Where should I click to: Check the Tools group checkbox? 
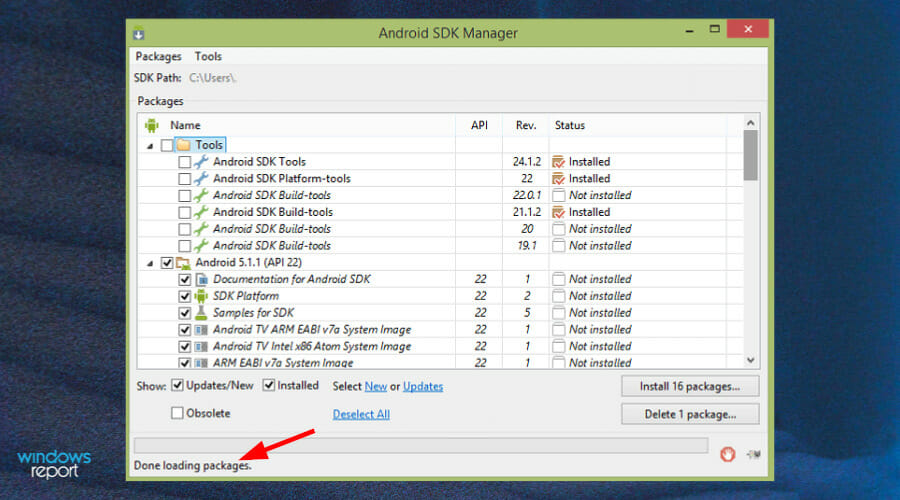pos(167,145)
